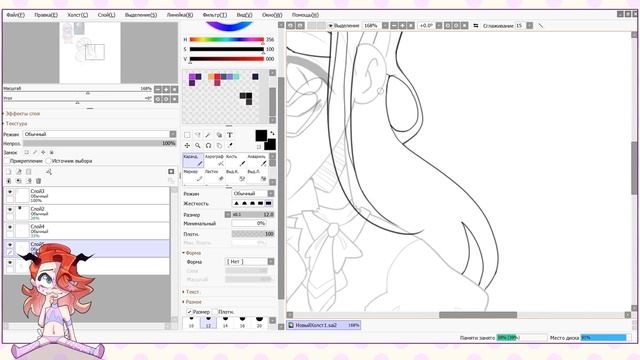Click the navigator canvas thumbnail

coord(90,53)
